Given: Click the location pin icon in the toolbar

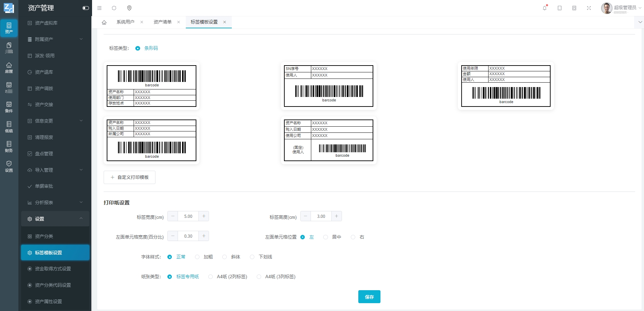Looking at the screenshot, I should click(130, 8).
